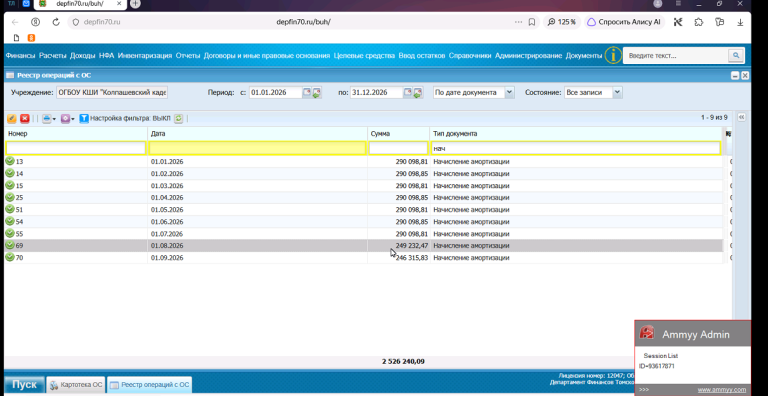The image size is (768, 396).
Task: Click the 125 % zoom indicator
Action: pos(561,22)
